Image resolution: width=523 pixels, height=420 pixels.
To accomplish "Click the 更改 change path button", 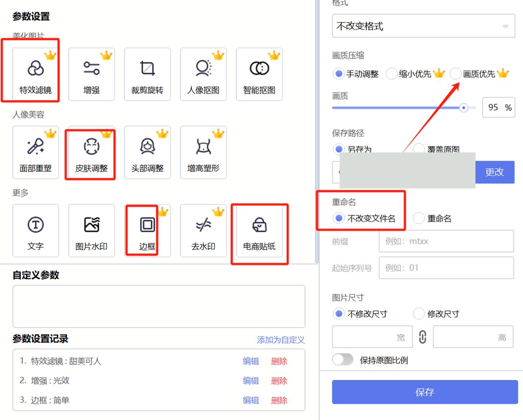I will [x=494, y=172].
